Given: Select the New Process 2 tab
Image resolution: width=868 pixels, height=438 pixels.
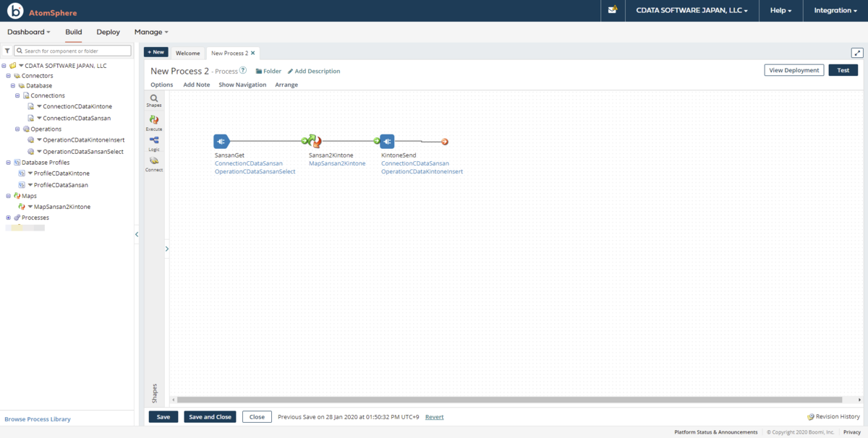Looking at the screenshot, I should point(229,53).
